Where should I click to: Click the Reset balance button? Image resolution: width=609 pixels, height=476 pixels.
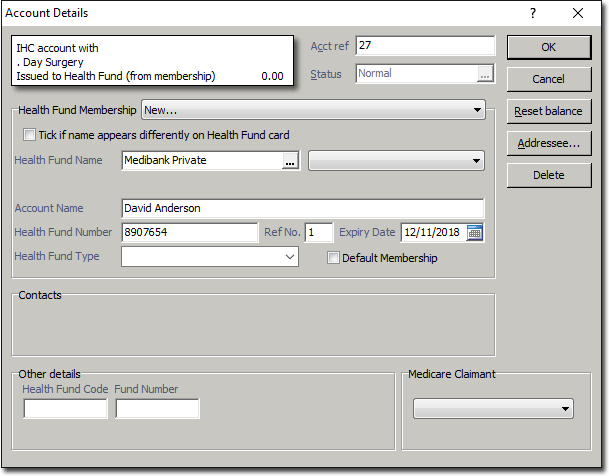pyautogui.click(x=547, y=111)
